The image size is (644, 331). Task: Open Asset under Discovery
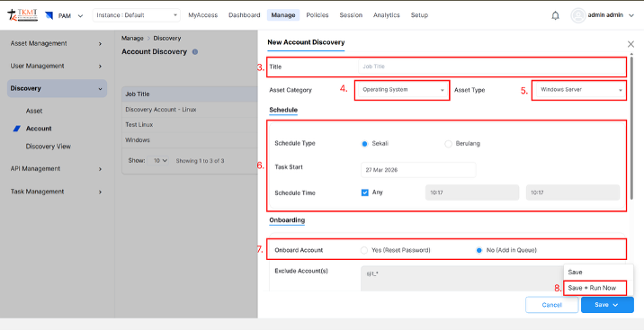tap(34, 111)
